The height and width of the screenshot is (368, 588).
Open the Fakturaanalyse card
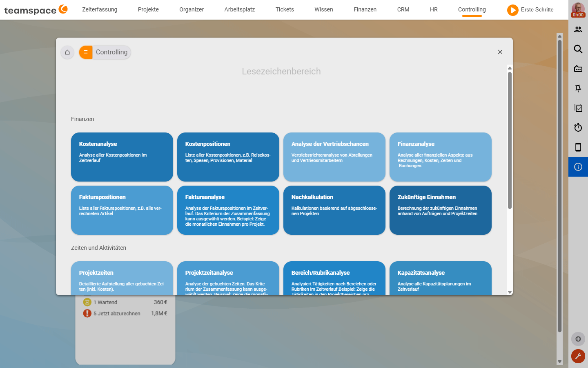pos(228,210)
